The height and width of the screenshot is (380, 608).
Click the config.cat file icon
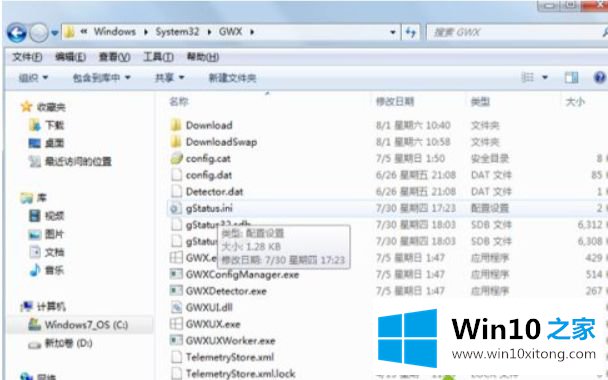pyautogui.click(x=176, y=158)
